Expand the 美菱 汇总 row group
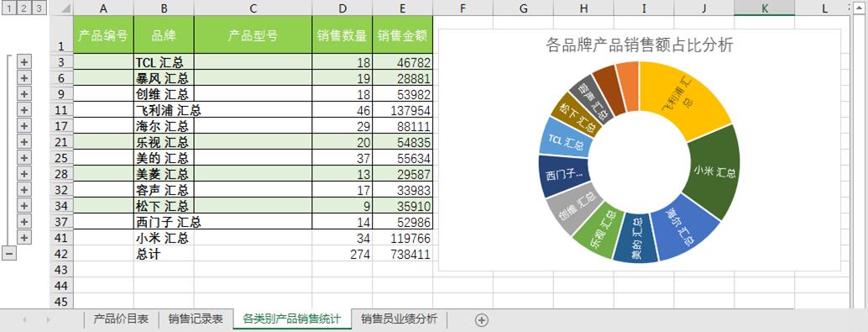This screenshot has height=332, width=868. coord(24,174)
